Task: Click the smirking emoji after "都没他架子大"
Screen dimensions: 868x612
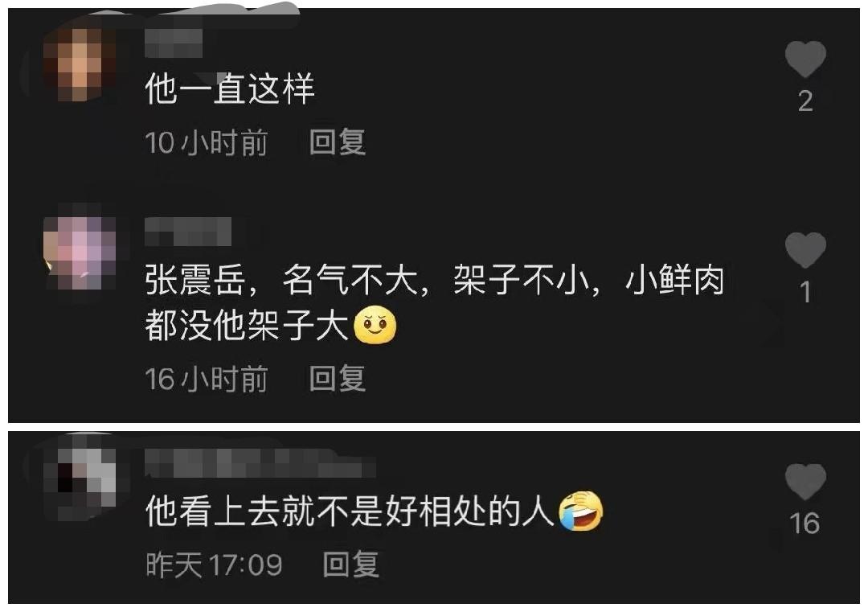Action: (375, 325)
